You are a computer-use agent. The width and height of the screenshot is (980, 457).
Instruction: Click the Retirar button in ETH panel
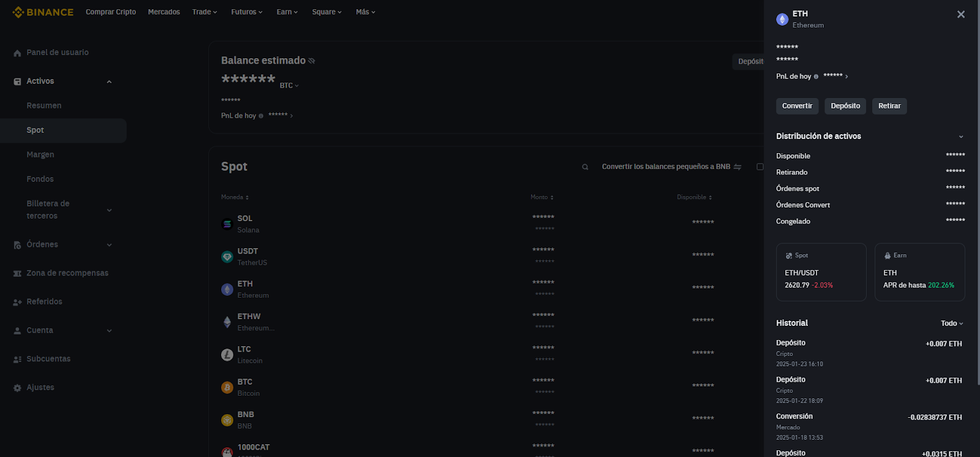point(889,106)
